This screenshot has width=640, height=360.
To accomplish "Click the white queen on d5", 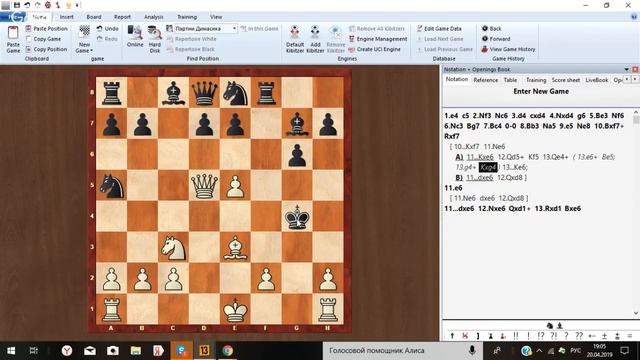I will pyautogui.click(x=204, y=186).
